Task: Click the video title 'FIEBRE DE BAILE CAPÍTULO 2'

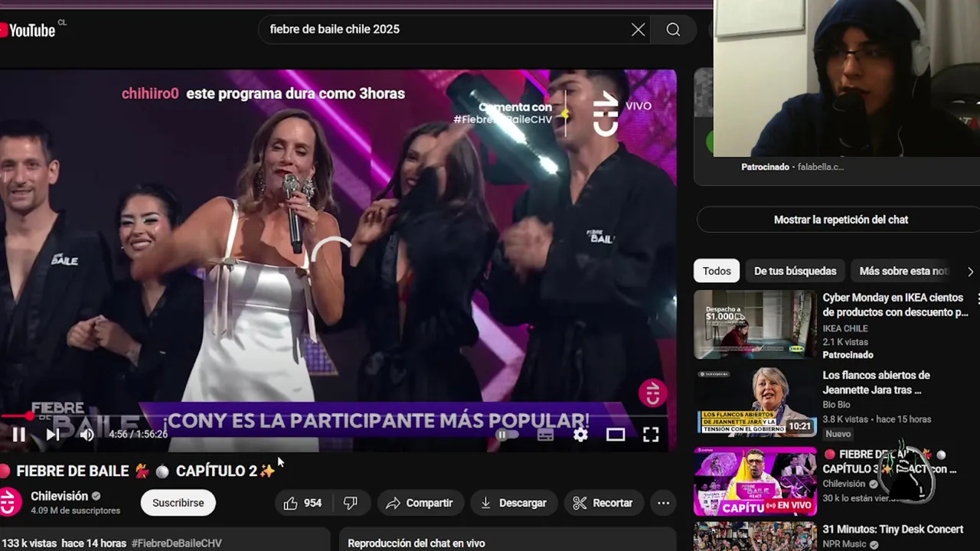Action: click(138, 471)
